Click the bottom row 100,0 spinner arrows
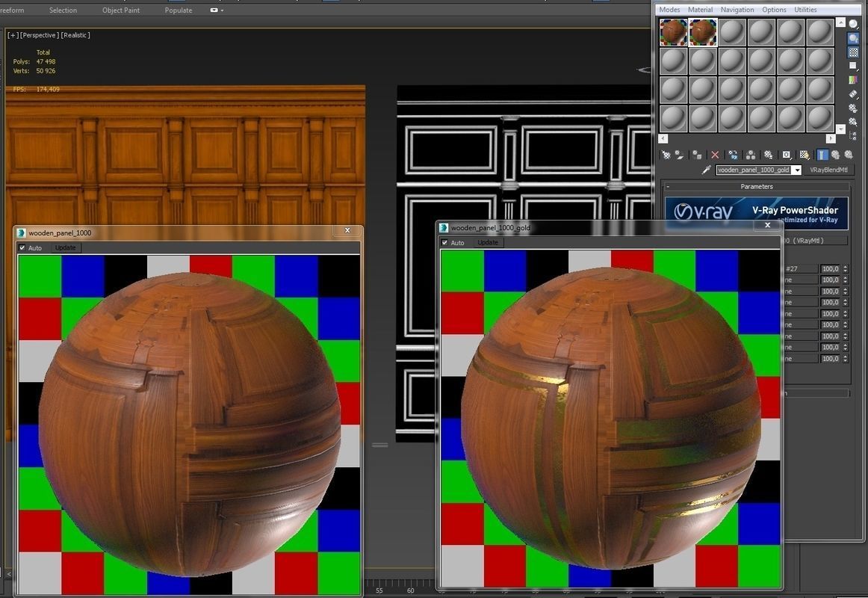This screenshot has height=598, width=868. pyautogui.click(x=846, y=359)
